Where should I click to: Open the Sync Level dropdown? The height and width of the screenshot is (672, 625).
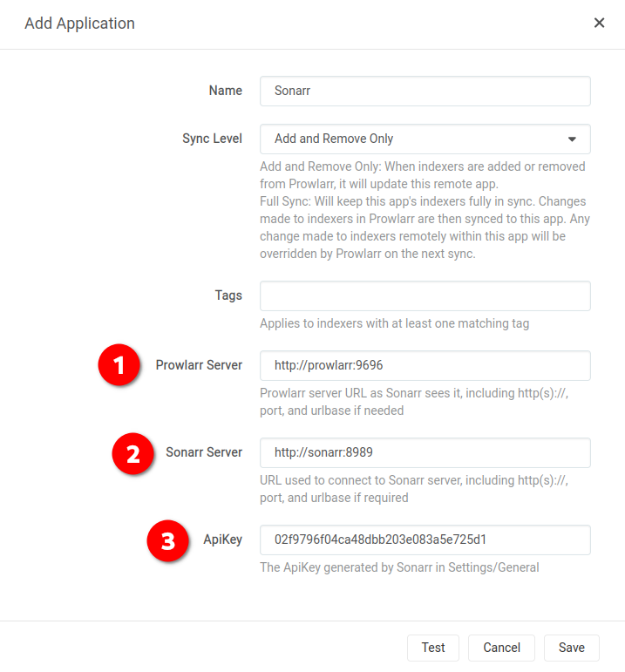[425, 139]
